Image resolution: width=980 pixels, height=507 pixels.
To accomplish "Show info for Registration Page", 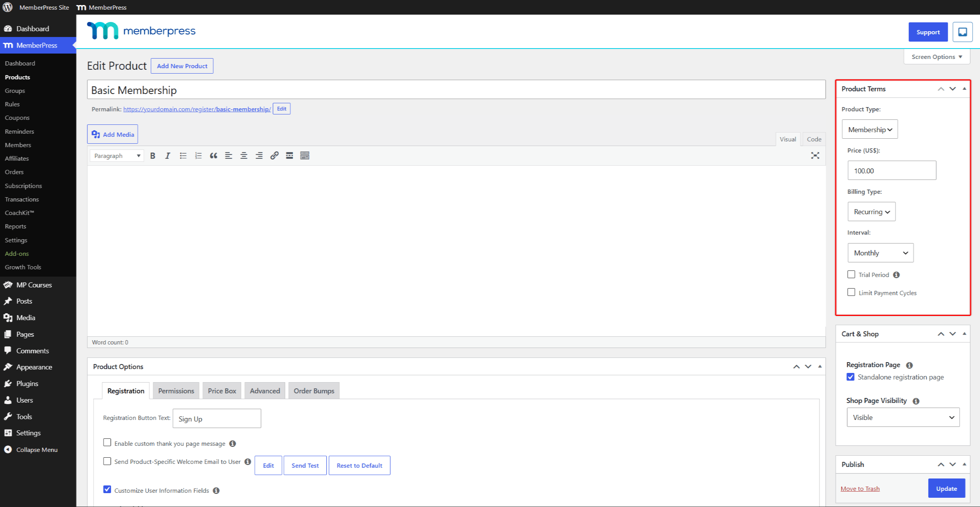I will (909, 365).
